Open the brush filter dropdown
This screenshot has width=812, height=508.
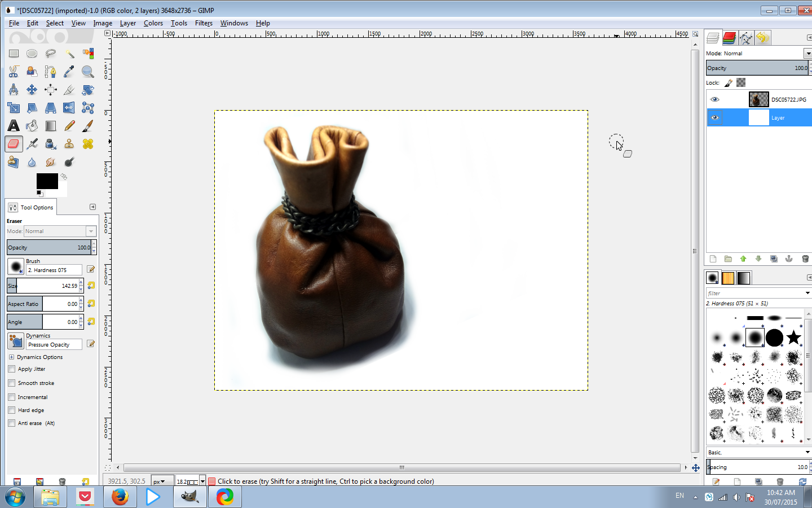click(807, 293)
